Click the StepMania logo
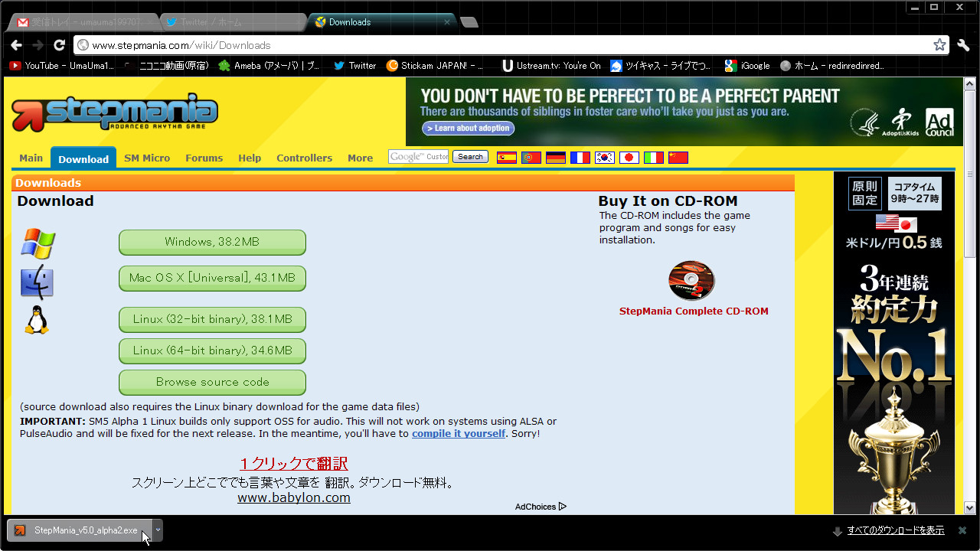The height and width of the screenshot is (551, 980). point(115,112)
